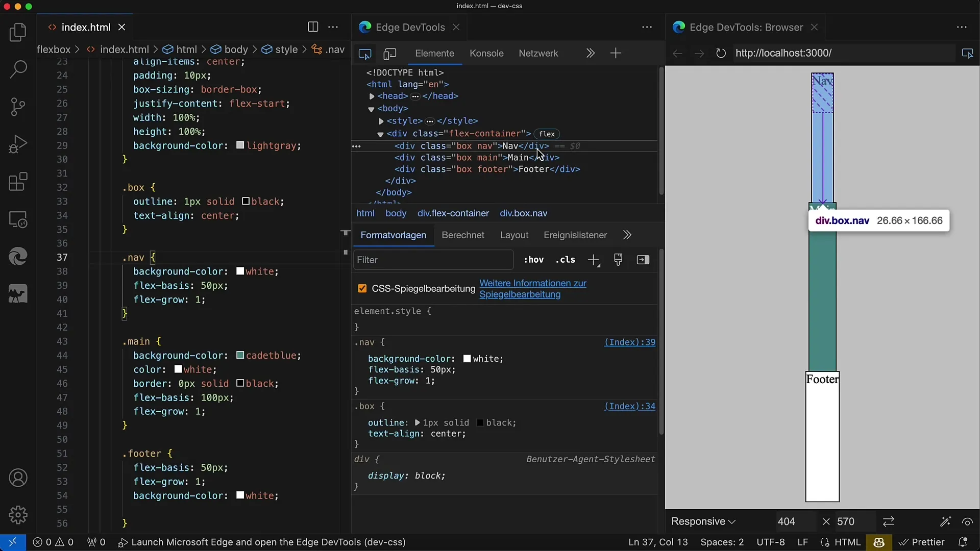Rotate the responsive viewport dimensions
Screen dimensions: 980x551
(x=889, y=521)
